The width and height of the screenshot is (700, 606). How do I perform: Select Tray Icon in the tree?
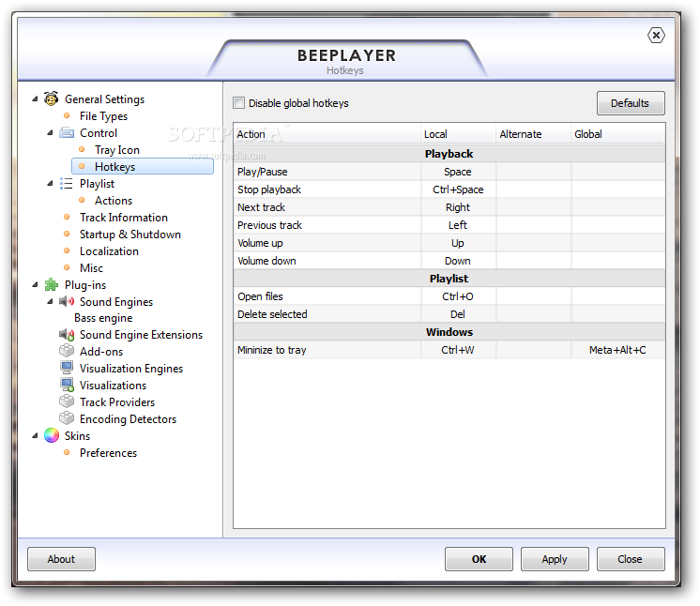tap(117, 150)
